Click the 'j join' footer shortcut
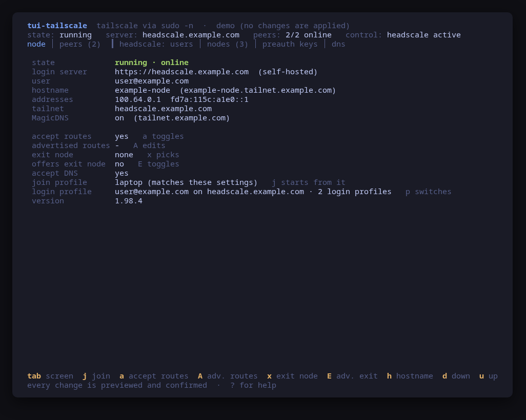The width and height of the screenshot is (526, 420). pyautogui.click(x=96, y=376)
